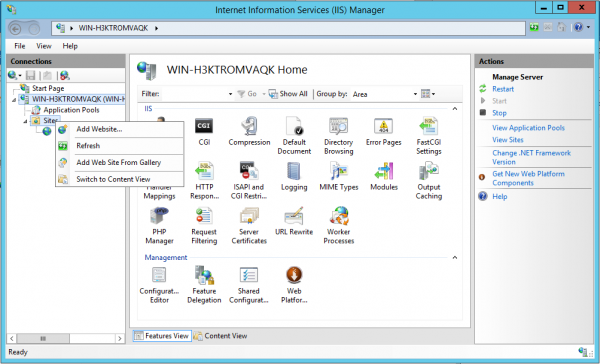Click Stop in Actions pane
This screenshot has width=600, height=364.
click(499, 113)
